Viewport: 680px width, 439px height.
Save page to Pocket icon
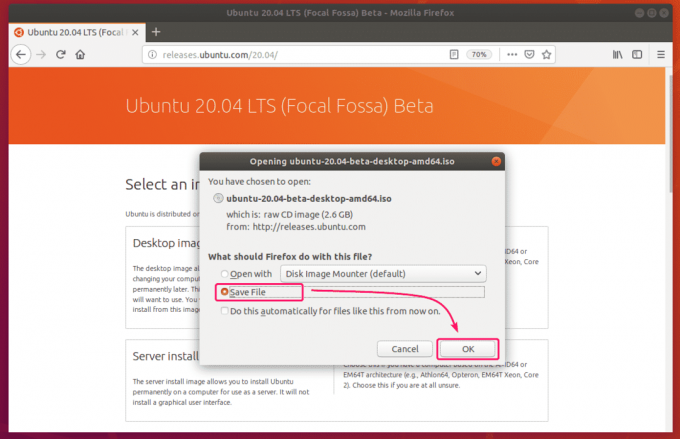[x=529, y=55]
